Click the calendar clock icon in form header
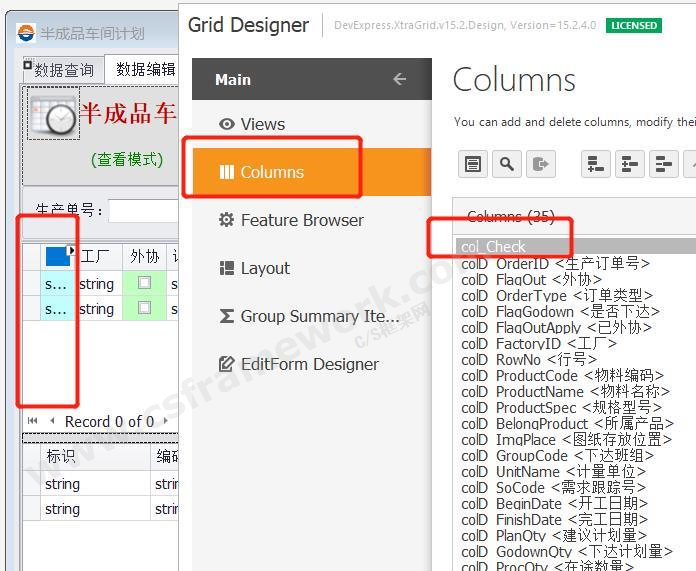Viewport: 696px width, 571px height. tap(53, 115)
